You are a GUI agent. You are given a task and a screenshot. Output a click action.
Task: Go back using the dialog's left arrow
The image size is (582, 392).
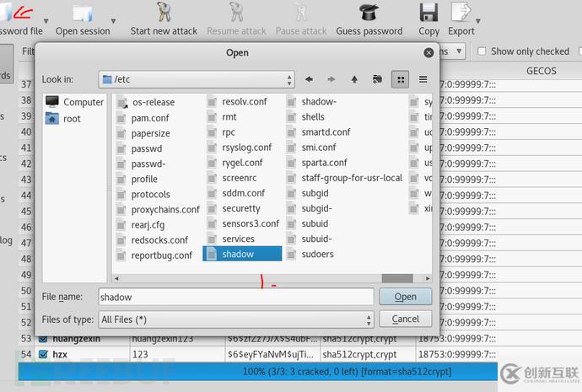click(309, 79)
